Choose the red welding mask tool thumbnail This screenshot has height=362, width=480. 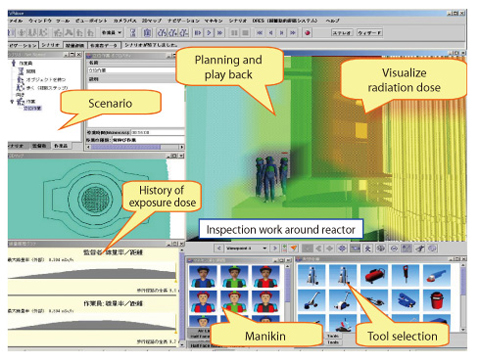(437, 300)
